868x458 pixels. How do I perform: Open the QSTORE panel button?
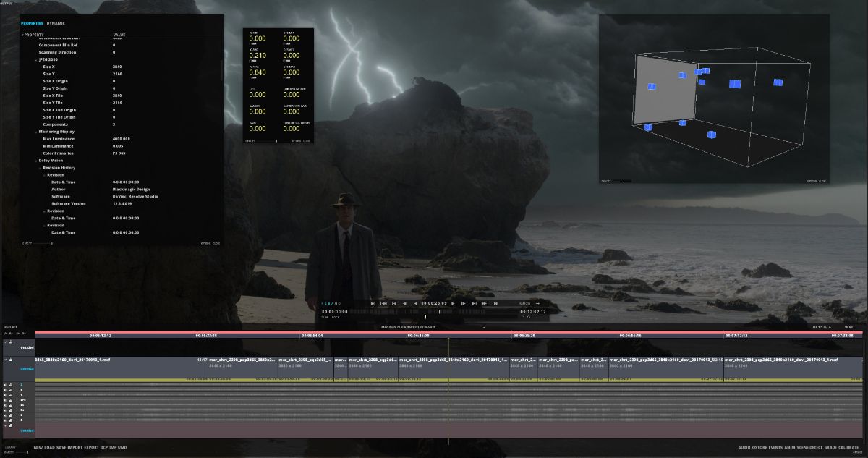click(x=759, y=448)
